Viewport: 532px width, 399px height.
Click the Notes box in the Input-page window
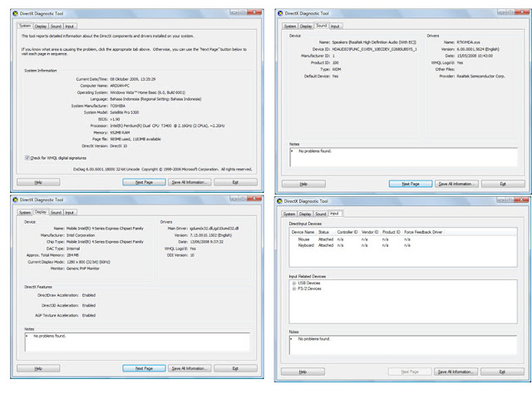point(403,345)
